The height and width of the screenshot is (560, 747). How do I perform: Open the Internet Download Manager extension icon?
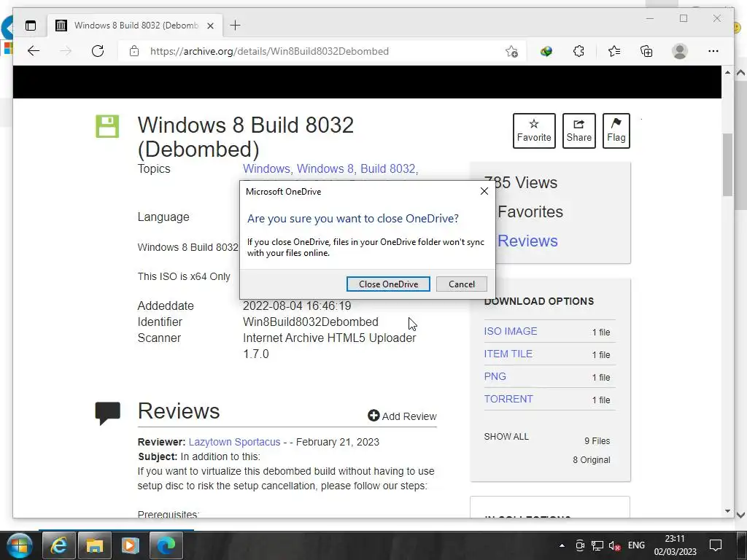click(x=546, y=51)
